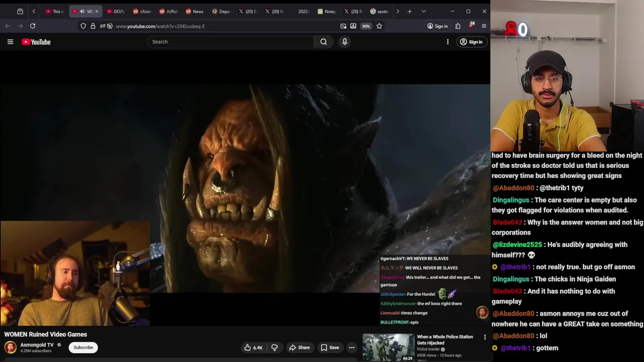Click the embedded 'WE NEVER BE SLAVES' chat line
The height and width of the screenshot is (362, 644).
point(415,258)
